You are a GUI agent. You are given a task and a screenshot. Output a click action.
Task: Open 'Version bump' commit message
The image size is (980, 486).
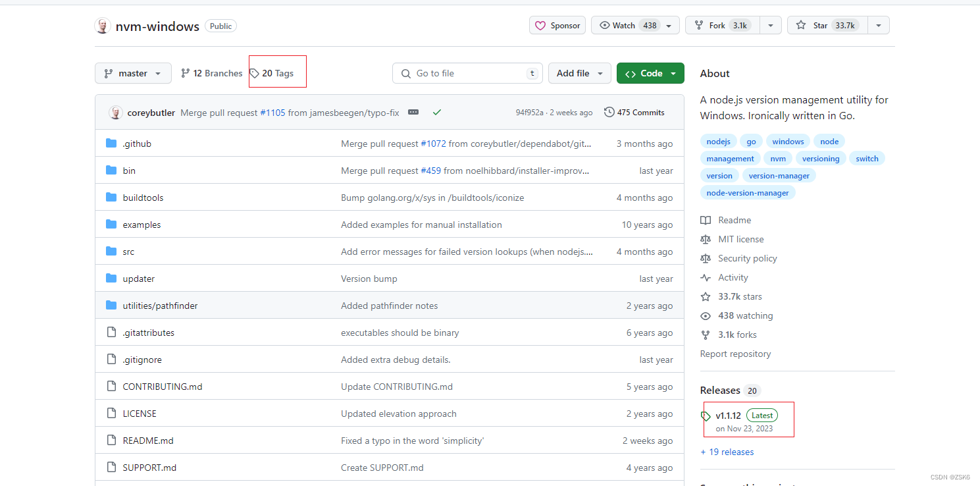coord(369,279)
